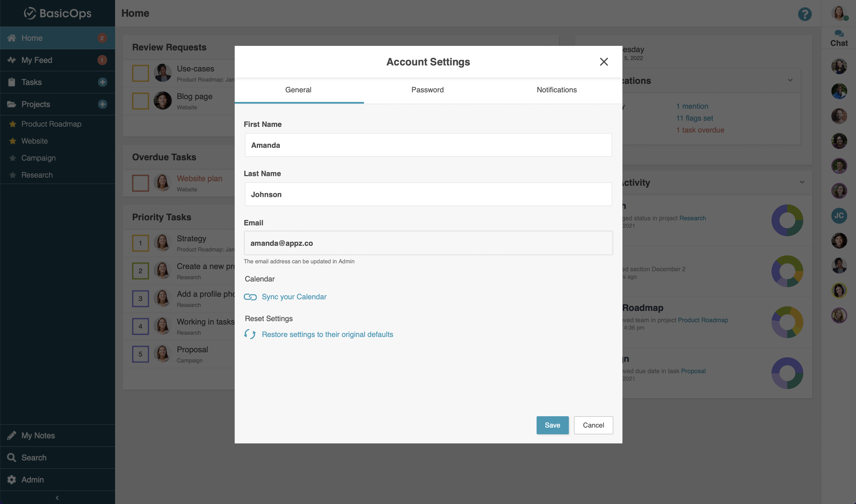The width and height of the screenshot is (856, 504).
Task: Click the Cancel button
Action: (593, 425)
